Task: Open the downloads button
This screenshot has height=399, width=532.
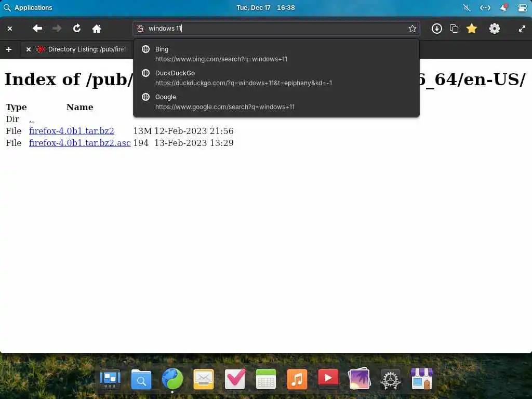Action: click(436, 29)
